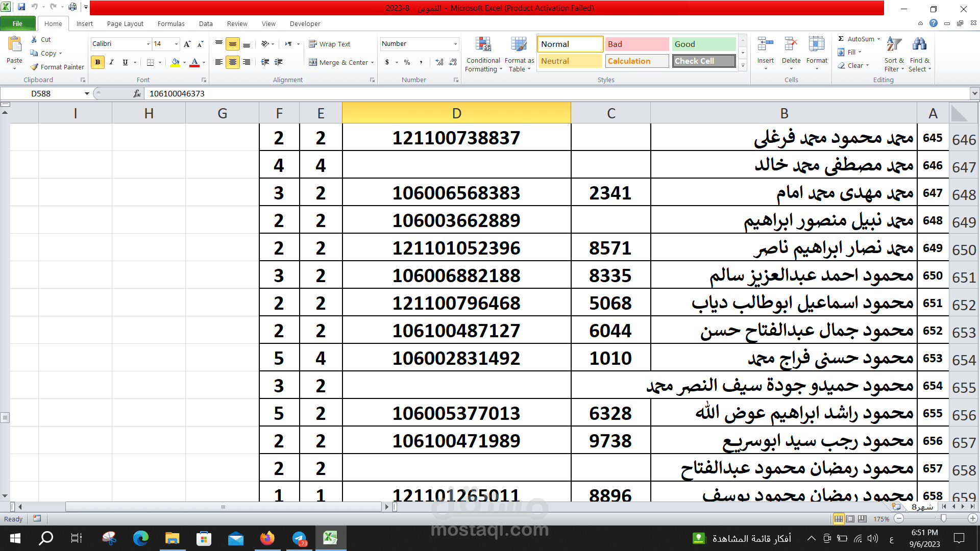Toggle Wrap Text
Screen dimensions: 980x551
pyautogui.click(x=330, y=44)
